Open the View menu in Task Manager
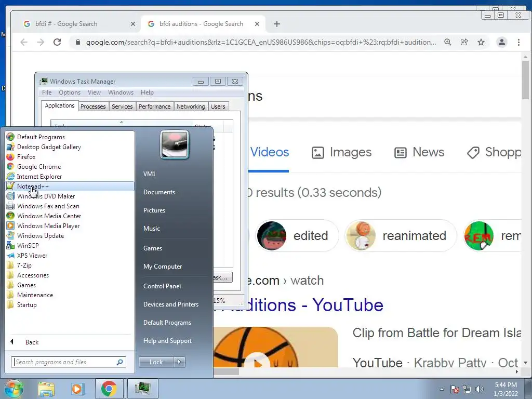 point(94,92)
